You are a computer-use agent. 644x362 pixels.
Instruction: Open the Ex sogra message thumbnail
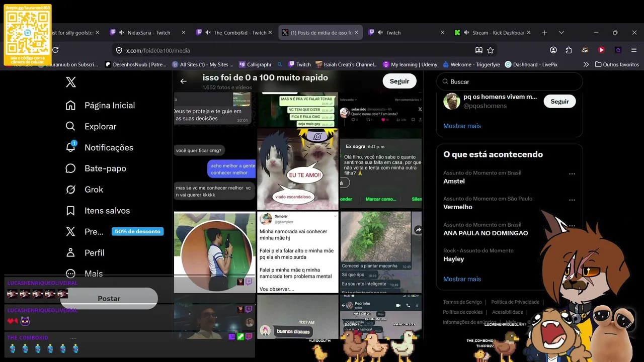[x=381, y=169]
